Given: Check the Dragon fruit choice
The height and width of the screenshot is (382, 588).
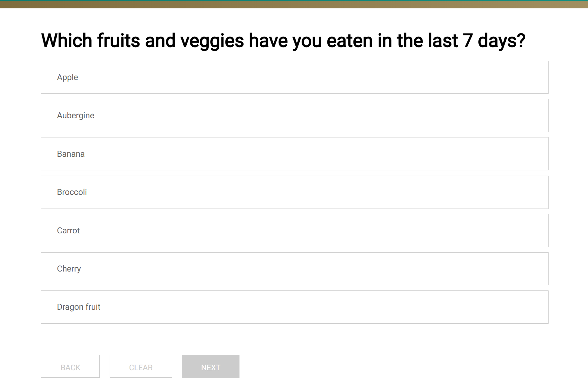Looking at the screenshot, I should (x=294, y=307).
